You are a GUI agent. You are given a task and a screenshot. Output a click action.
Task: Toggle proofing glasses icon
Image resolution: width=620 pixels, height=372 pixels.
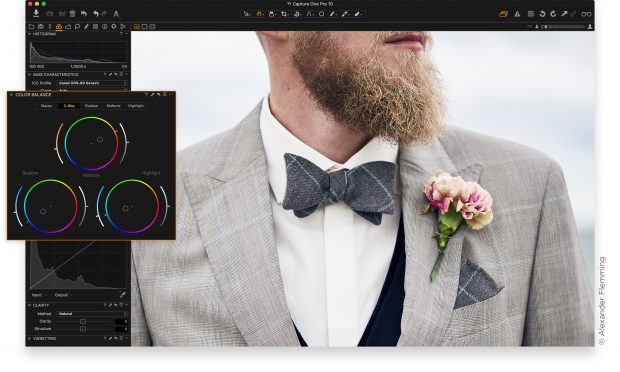point(586,14)
